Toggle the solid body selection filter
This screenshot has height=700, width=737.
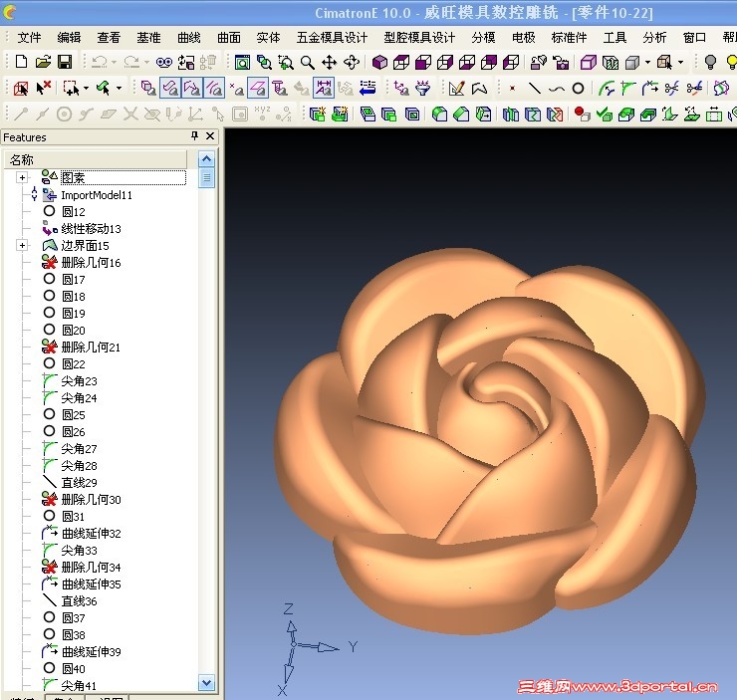(148, 88)
